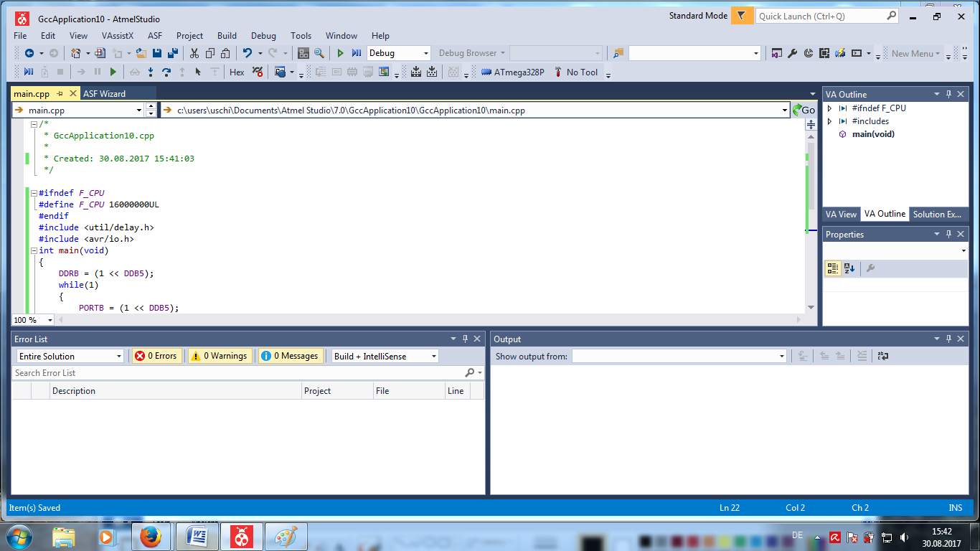Click the Word icon in the taskbar
Image resolution: width=980 pixels, height=551 pixels.
point(197,536)
